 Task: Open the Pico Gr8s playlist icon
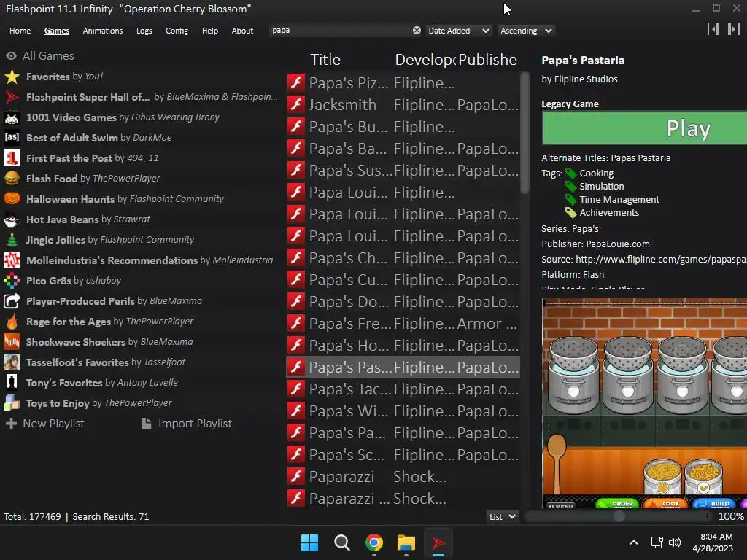(x=12, y=281)
